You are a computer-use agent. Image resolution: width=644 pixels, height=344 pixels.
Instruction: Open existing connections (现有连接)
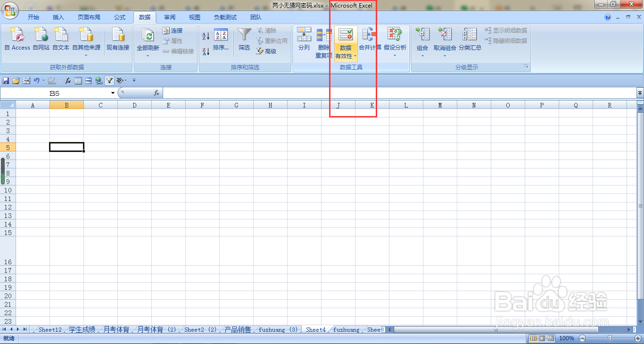pyautogui.click(x=118, y=39)
